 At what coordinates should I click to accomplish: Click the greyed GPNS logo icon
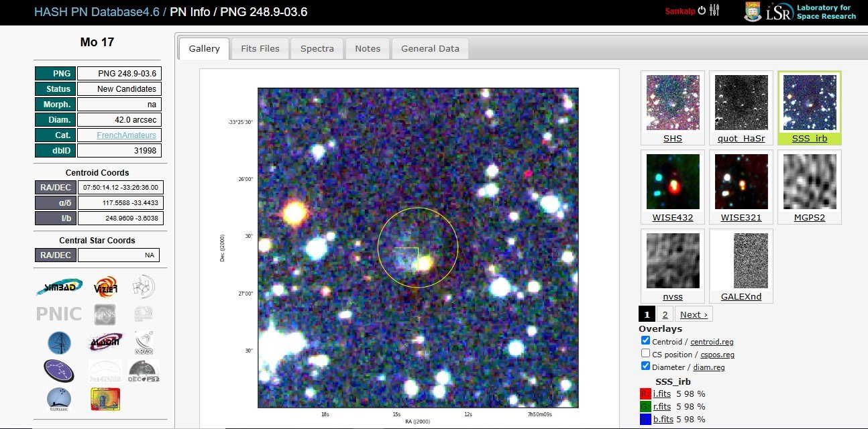(105, 314)
